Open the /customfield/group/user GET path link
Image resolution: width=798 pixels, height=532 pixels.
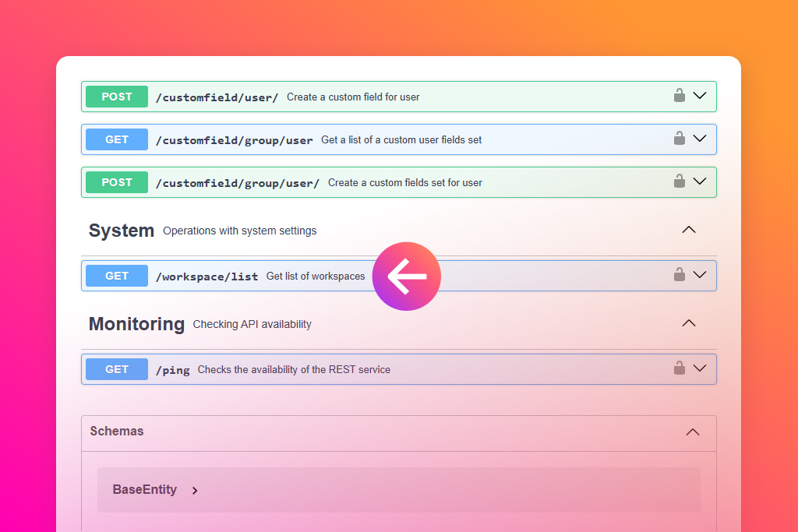click(x=234, y=140)
